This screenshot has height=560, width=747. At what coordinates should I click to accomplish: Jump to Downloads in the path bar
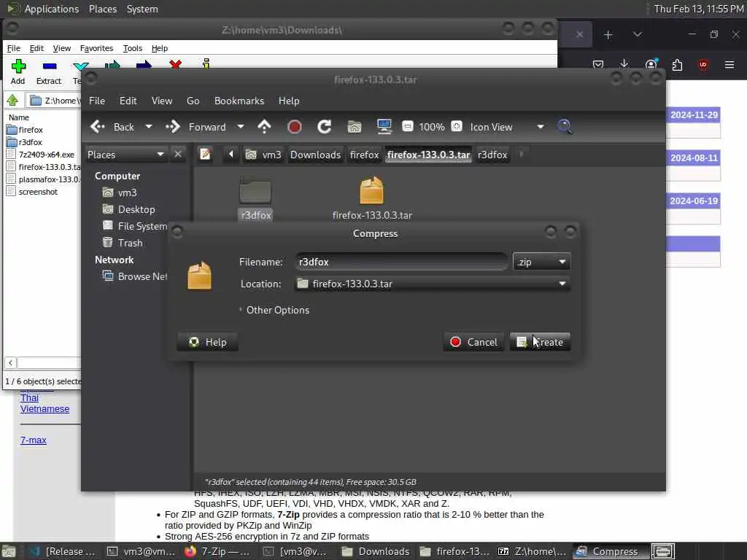315,155
